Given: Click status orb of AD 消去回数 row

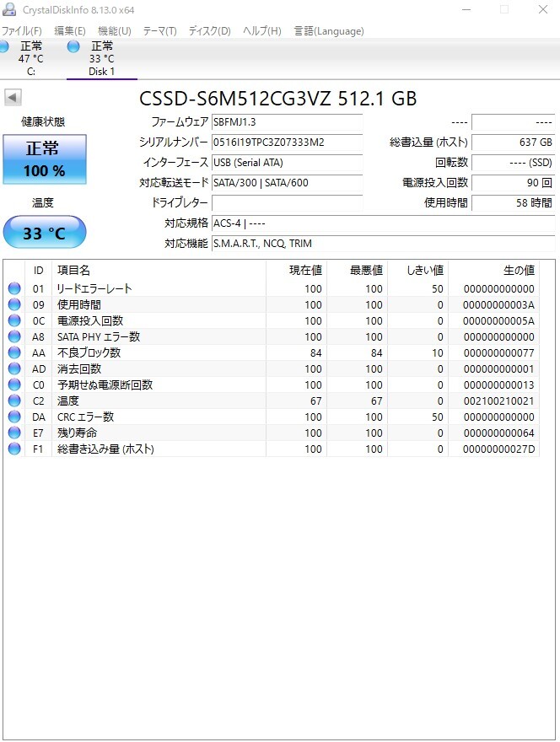Looking at the screenshot, I should (14, 368).
